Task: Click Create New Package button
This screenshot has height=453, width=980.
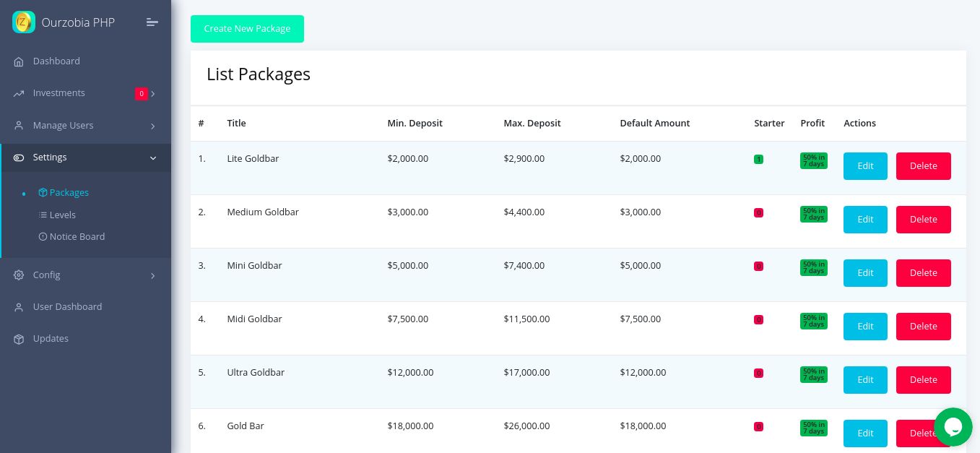Action: tap(247, 29)
